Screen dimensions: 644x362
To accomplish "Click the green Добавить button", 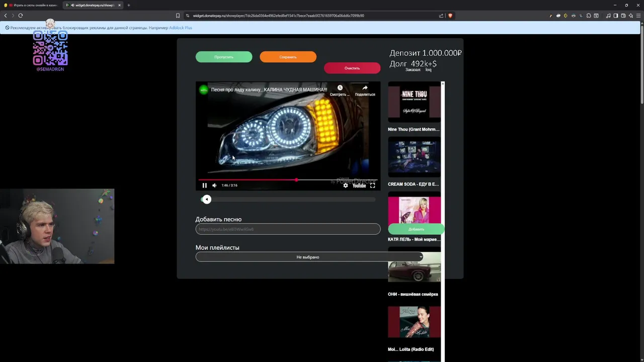I will click(416, 229).
